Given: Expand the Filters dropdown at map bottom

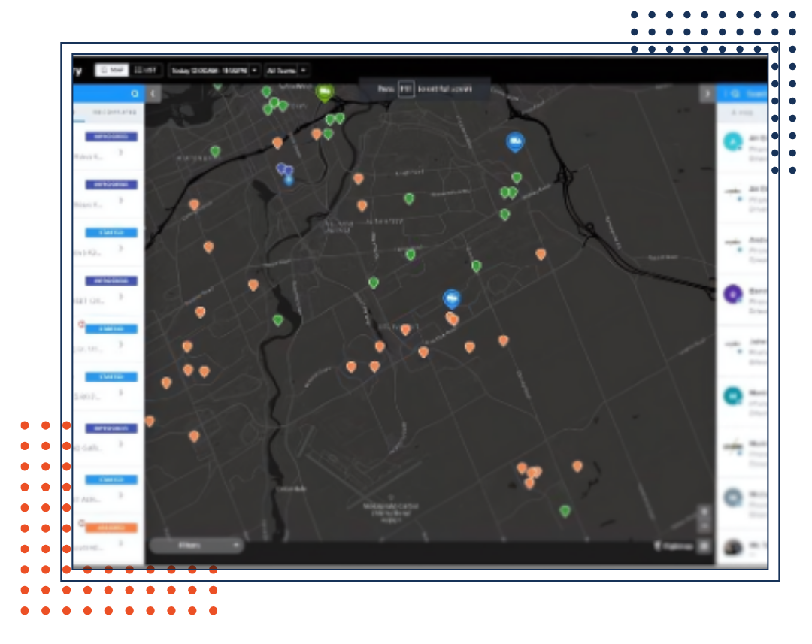Looking at the screenshot, I should click(x=196, y=545).
